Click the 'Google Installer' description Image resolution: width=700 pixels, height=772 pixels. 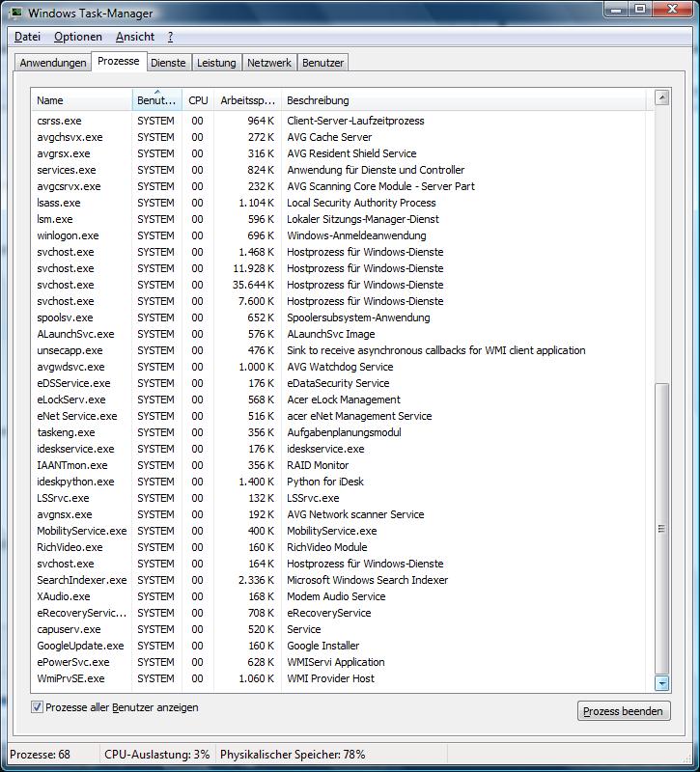(323, 646)
